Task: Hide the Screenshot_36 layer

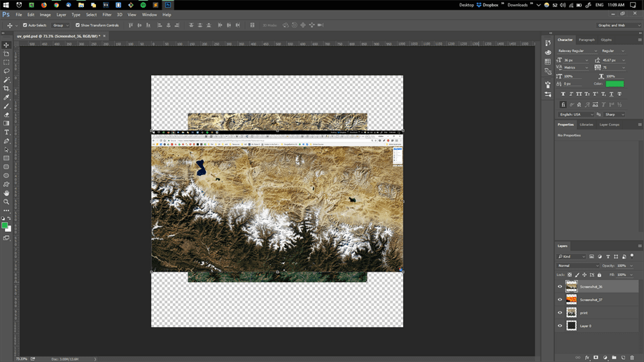Action: click(560, 287)
